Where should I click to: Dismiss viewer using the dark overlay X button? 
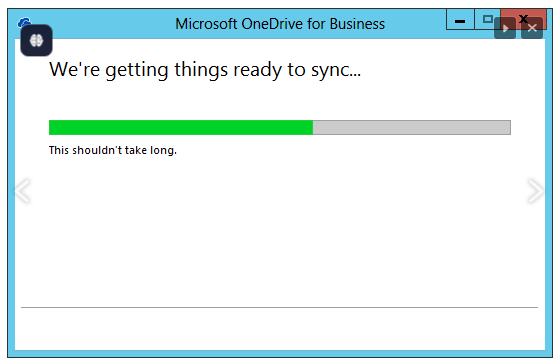pyautogui.click(x=532, y=28)
